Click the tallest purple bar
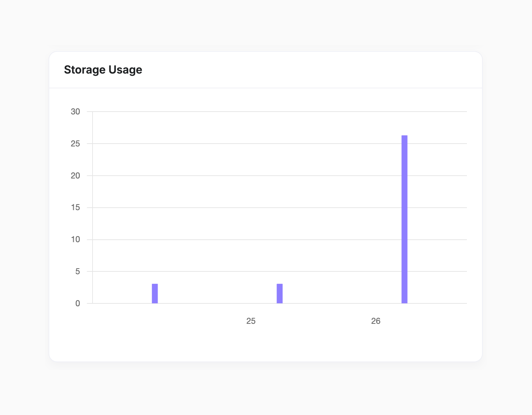The image size is (532, 415). [x=404, y=219]
